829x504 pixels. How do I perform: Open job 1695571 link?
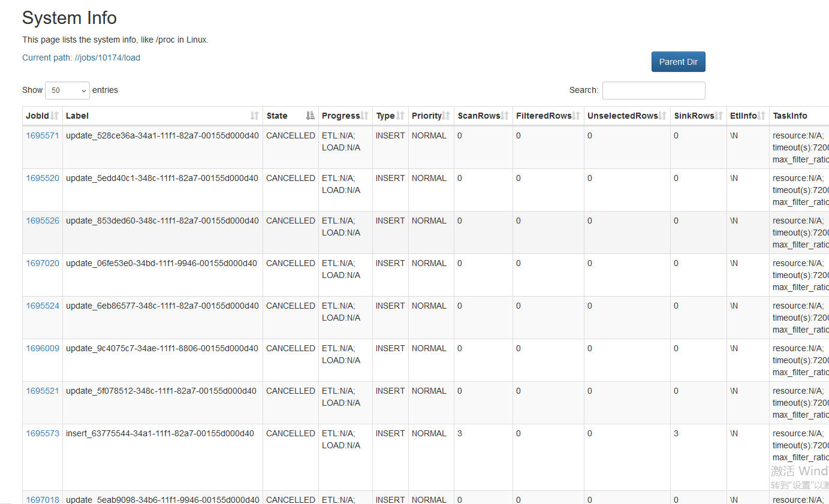(43, 135)
